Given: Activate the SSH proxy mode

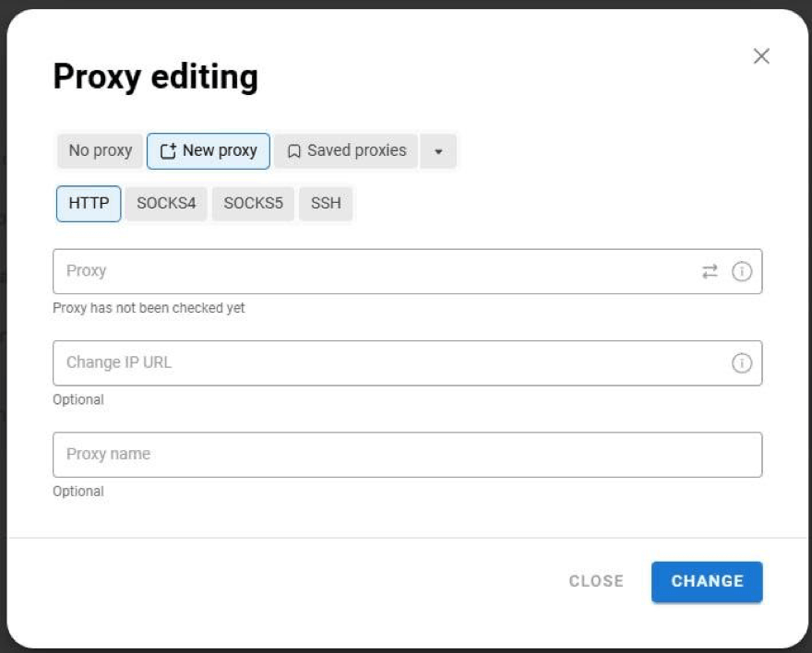Looking at the screenshot, I should point(326,203).
